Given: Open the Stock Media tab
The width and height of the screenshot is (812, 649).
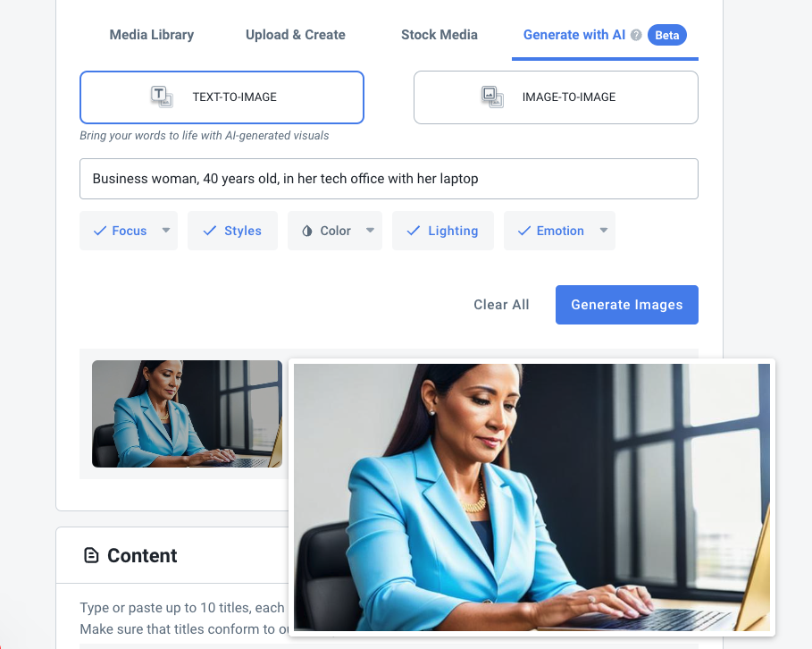Looking at the screenshot, I should pos(439,35).
